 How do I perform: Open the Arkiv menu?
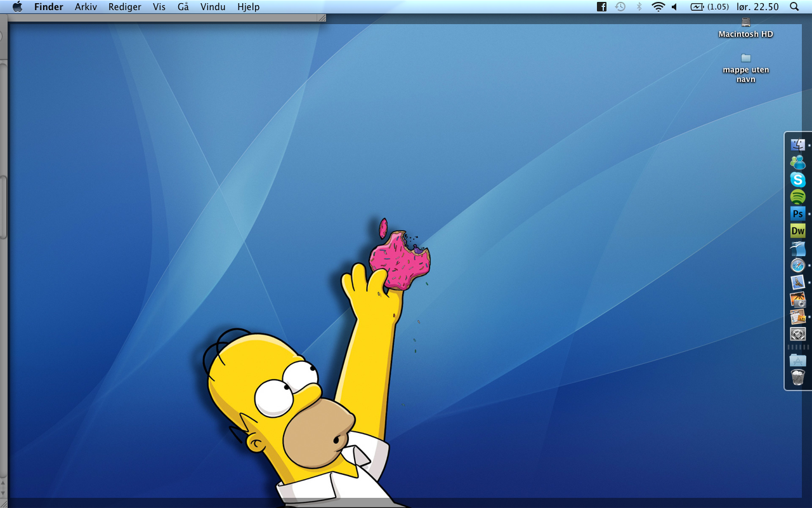[x=86, y=7]
